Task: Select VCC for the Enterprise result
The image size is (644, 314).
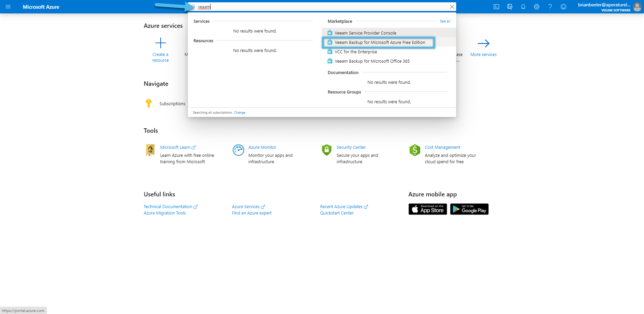Action: tap(356, 52)
